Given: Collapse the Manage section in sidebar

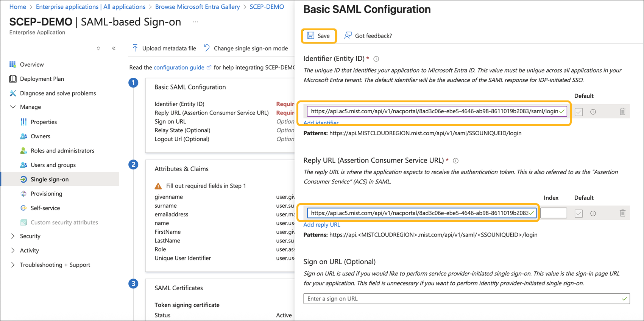Looking at the screenshot, I should (13, 107).
